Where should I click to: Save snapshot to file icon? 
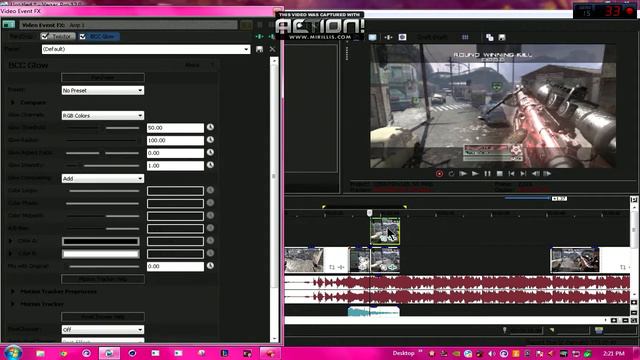pyautogui.click(x=502, y=38)
